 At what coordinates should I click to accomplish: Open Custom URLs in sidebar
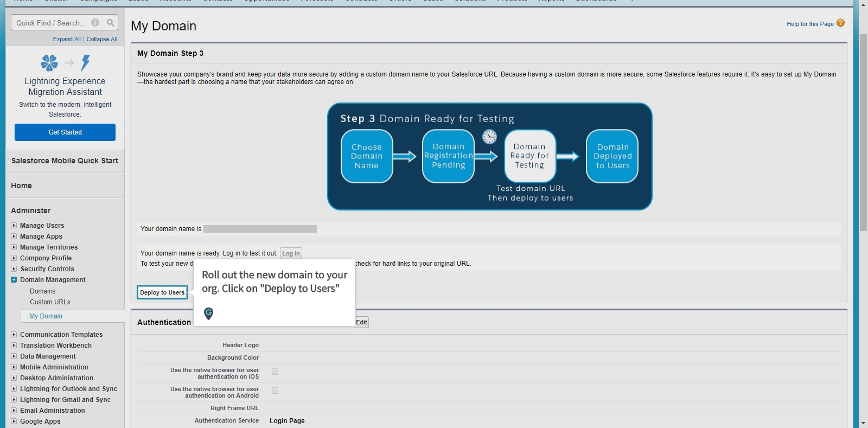(x=50, y=302)
